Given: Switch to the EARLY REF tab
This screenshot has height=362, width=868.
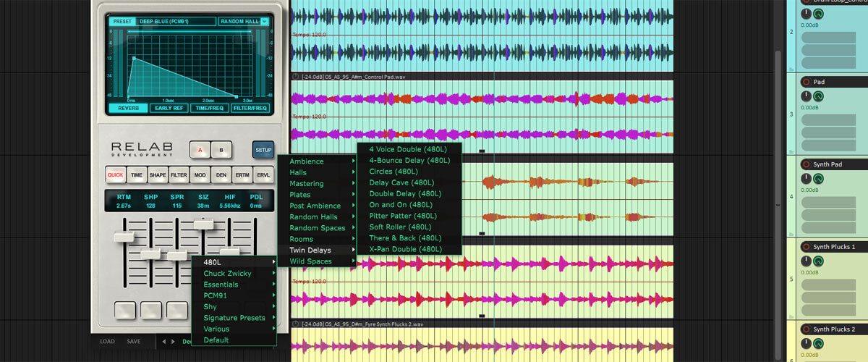Looking at the screenshot, I should coord(169,109).
